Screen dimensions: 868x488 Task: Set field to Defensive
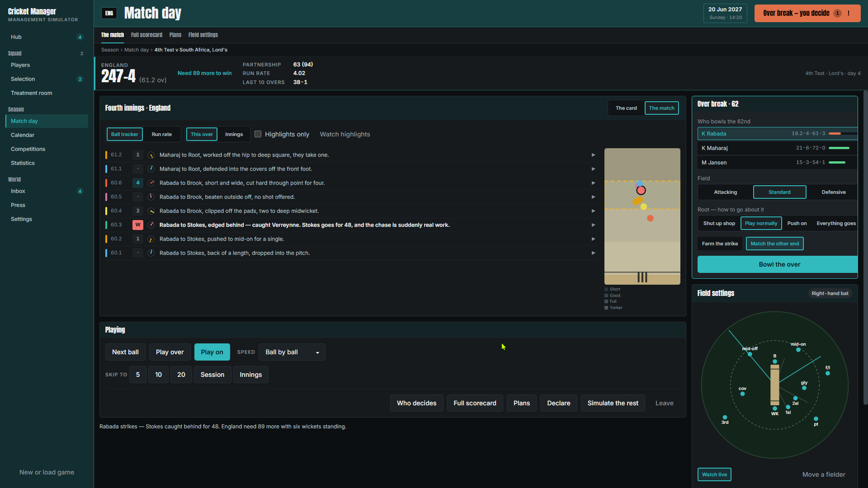pos(833,192)
